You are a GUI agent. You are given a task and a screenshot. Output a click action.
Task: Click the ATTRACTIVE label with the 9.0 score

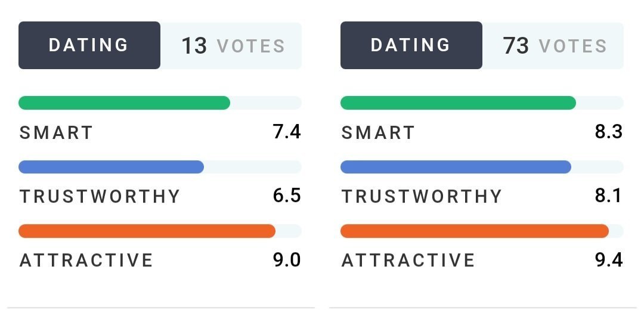point(86,260)
